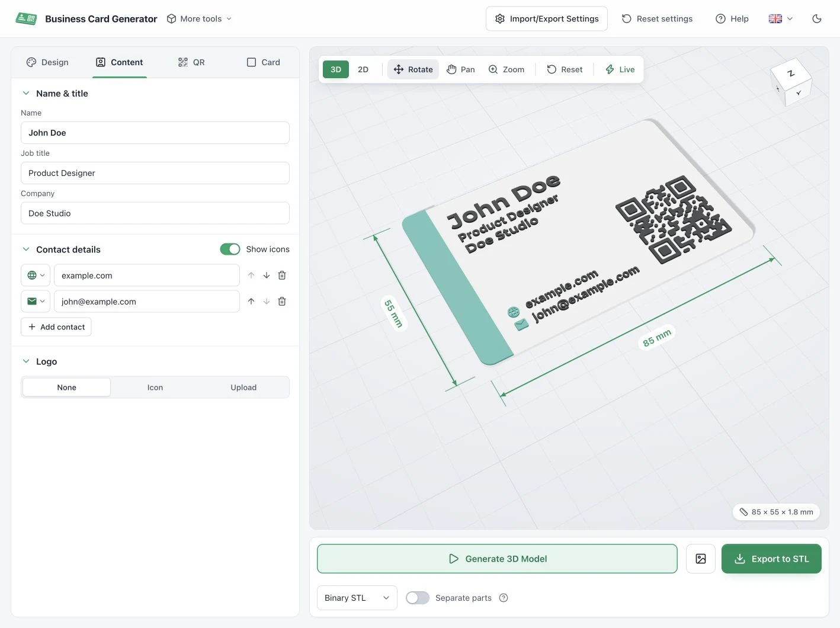
Task: Switch to the Content tab
Action: tap(120, 62)
